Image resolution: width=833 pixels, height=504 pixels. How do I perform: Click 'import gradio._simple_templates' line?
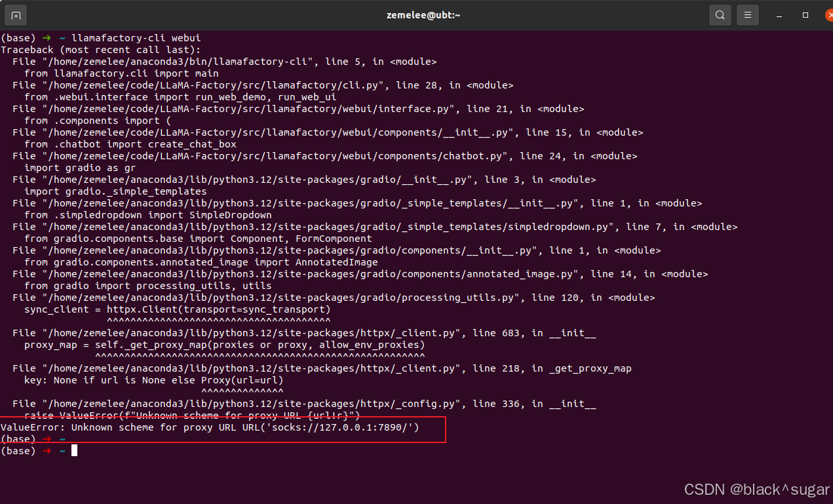(x=115, y=191)
